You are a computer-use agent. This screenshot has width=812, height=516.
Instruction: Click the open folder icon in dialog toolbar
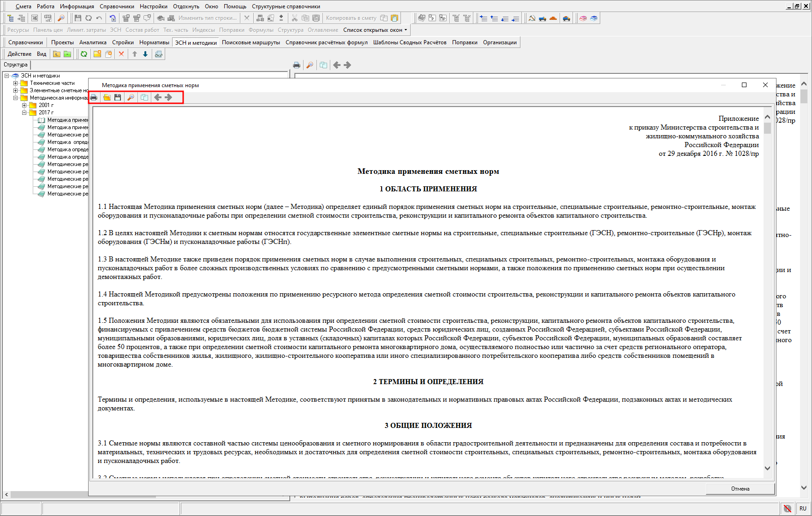tap(107, 97)
